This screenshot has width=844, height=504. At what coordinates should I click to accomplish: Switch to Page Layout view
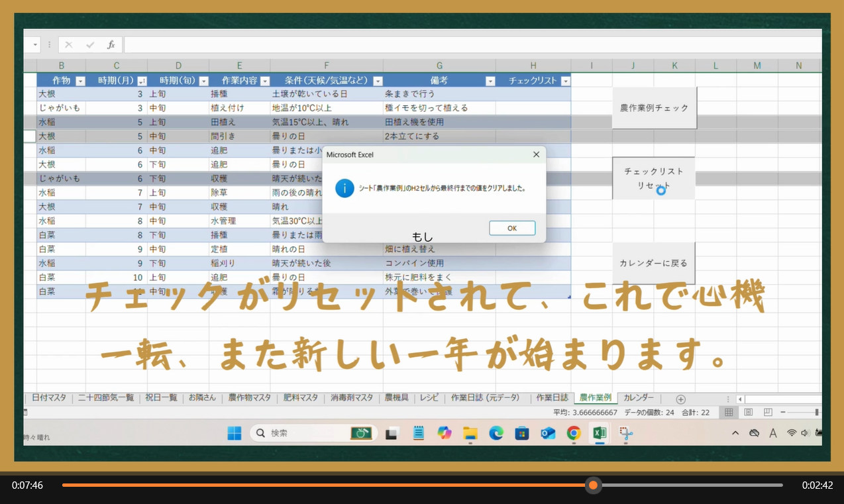click(x=748, y=412)
